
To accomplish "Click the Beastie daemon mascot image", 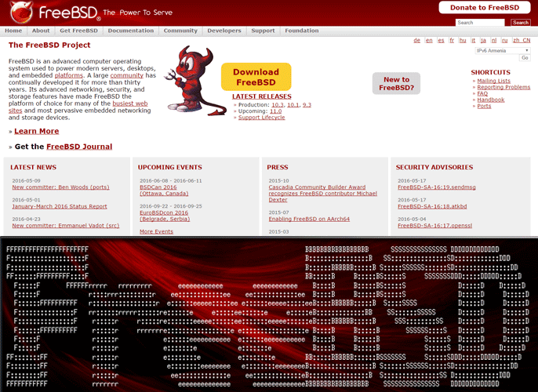I will (x=195, y=81).
